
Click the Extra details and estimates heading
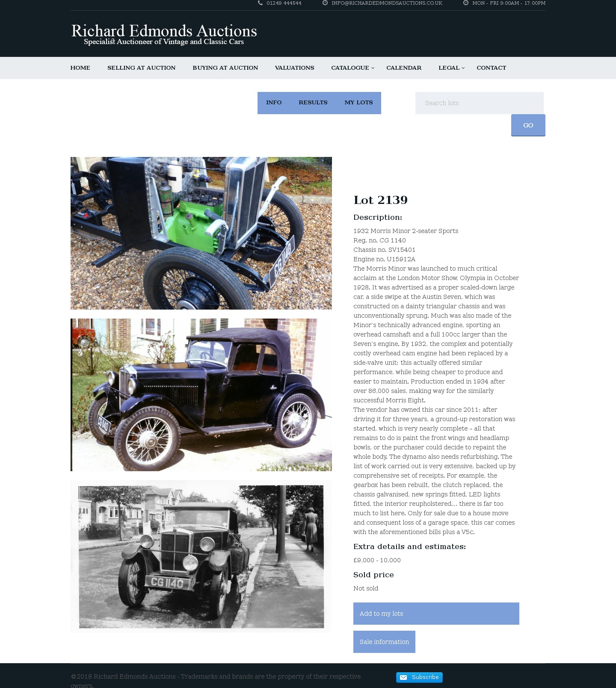point(409,546)
